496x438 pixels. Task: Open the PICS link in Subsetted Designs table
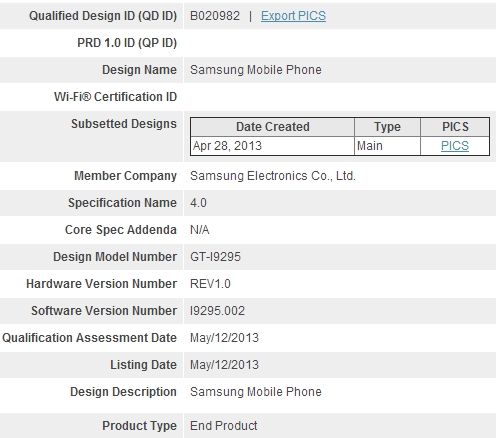pos(455,146)
